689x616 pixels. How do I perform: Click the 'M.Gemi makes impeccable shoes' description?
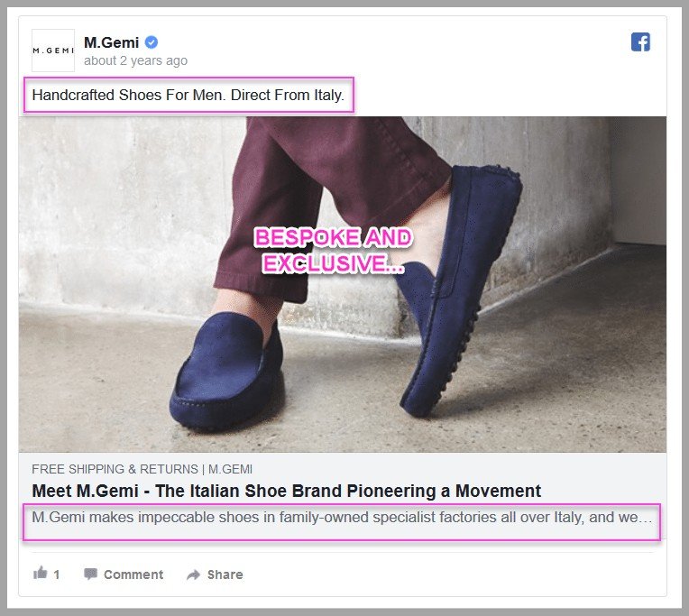click(342, 518)
